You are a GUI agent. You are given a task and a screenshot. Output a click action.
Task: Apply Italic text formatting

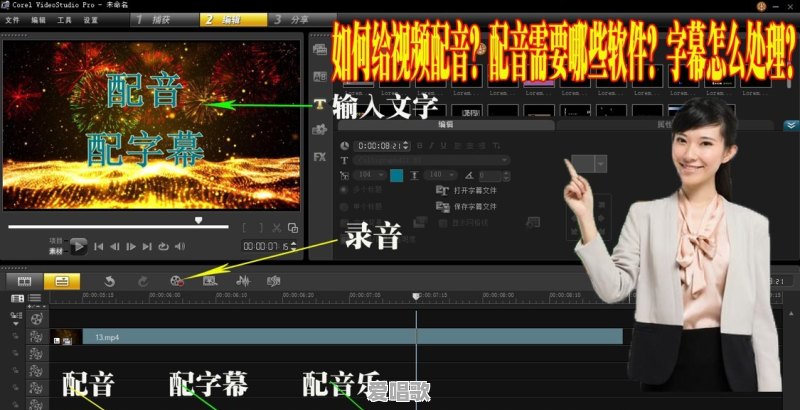(432, 146)
